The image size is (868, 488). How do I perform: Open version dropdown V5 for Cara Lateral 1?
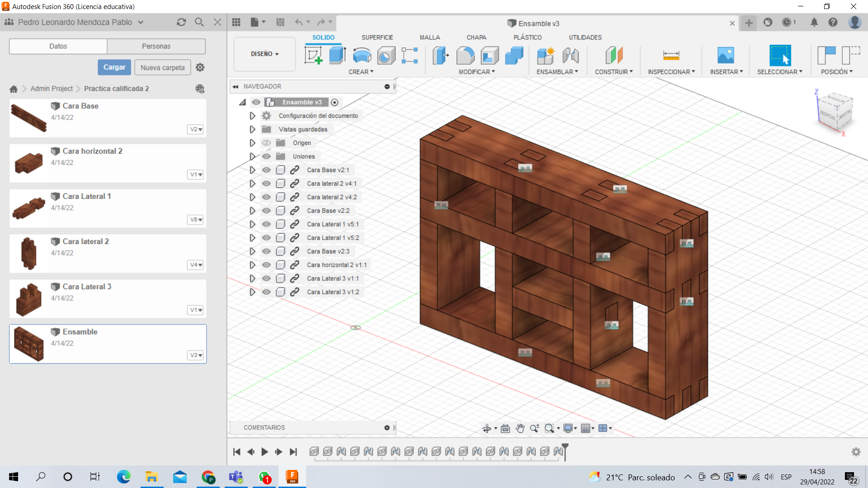click(196, 220)
